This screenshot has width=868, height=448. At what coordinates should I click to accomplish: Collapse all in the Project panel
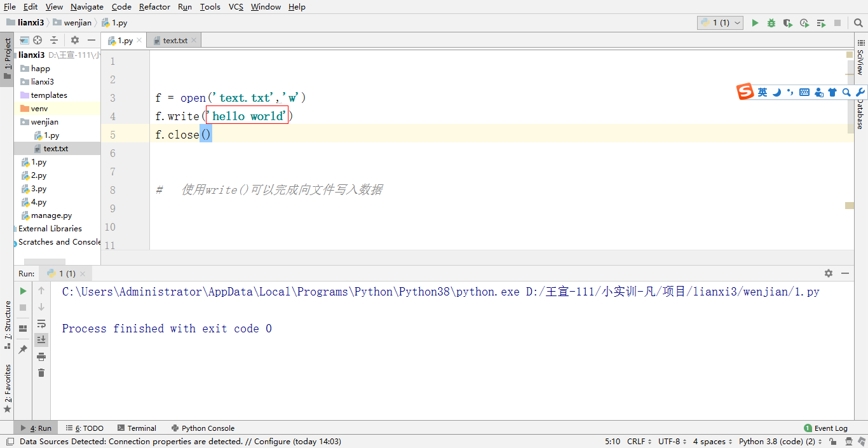54,40
